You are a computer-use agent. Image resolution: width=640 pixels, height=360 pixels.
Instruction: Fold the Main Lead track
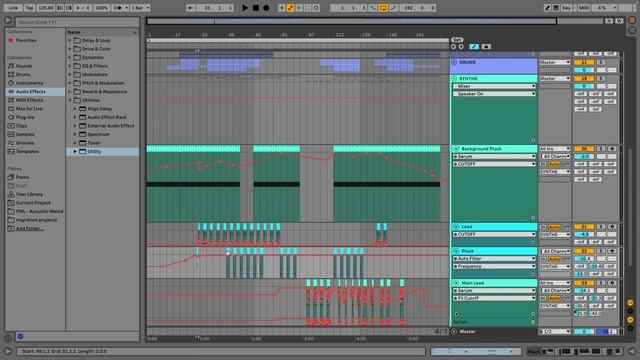[456, 283]
